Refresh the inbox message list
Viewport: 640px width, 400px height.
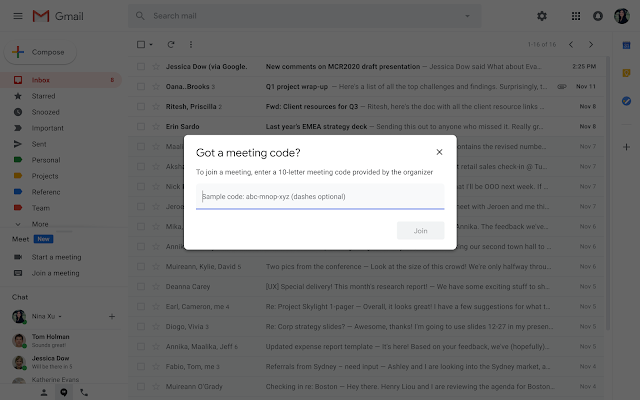click(x=171, y=44)
